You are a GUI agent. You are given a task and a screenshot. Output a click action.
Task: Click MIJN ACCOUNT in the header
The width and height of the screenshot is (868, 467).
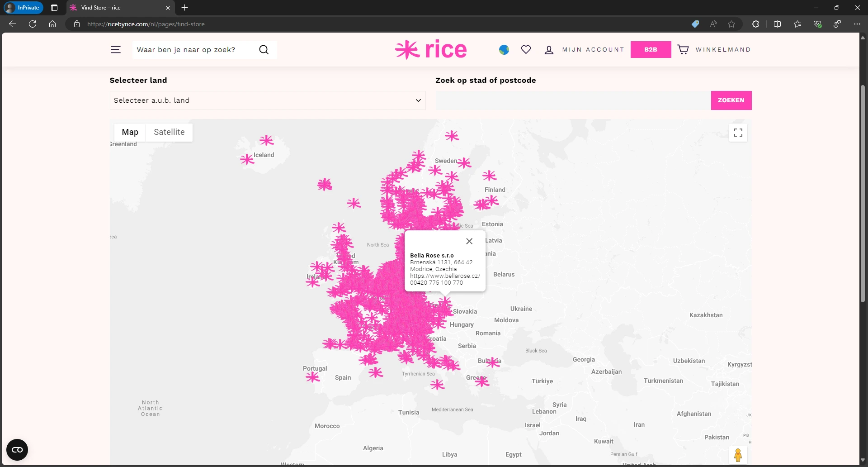coord(593,50)
